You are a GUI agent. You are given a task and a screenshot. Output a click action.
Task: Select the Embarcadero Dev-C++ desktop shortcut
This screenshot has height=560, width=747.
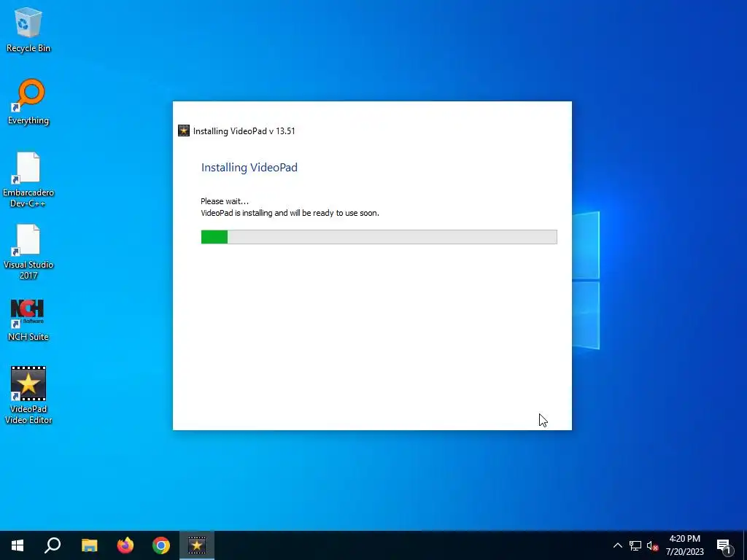coord(28,179)
